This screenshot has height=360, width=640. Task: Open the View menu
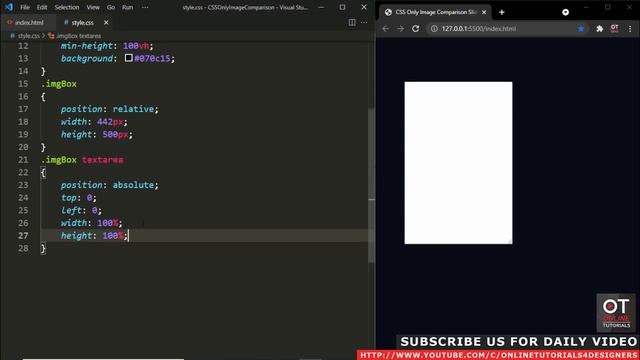[93, 7]
